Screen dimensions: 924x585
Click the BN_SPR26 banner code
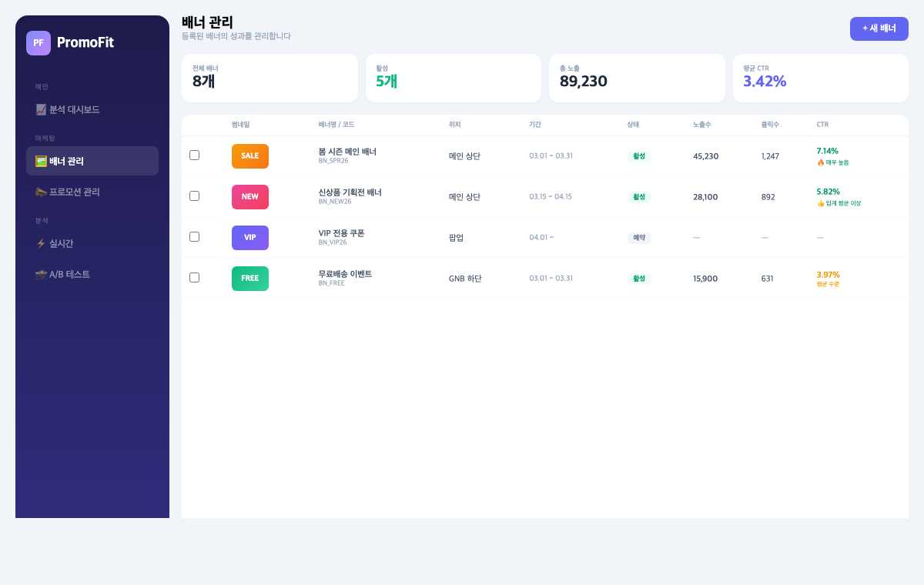333,161
